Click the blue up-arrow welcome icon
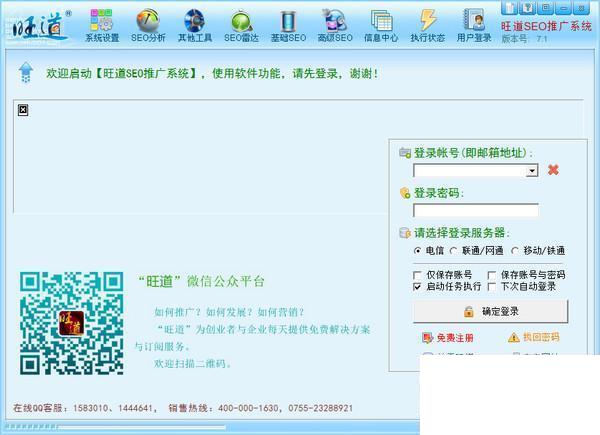600x435 pixels. tap(26, 72)
